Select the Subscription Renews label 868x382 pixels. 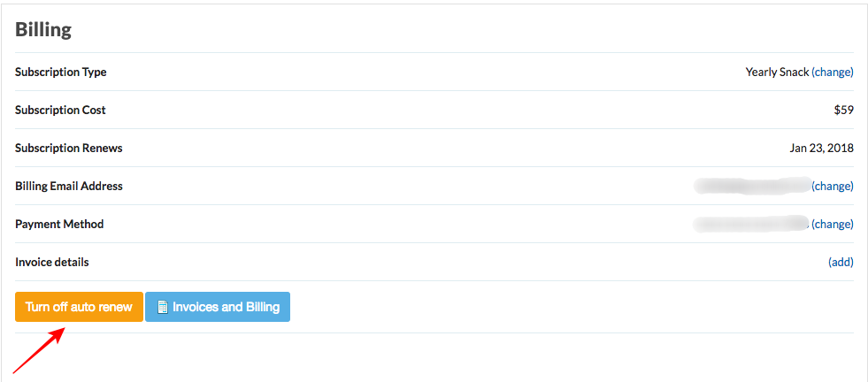point(69,148)
